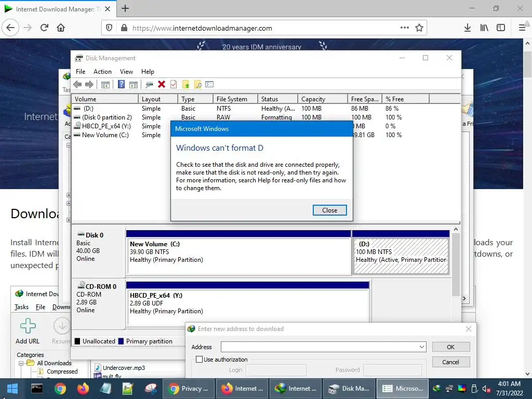Click the CD-ROM 0 label panel
This screenshot has width=532, height=399.
click(98, 303)
